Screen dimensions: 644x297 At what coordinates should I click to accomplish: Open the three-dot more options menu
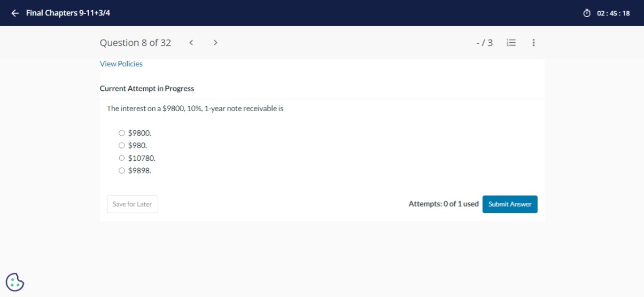[x=533, y=43]
